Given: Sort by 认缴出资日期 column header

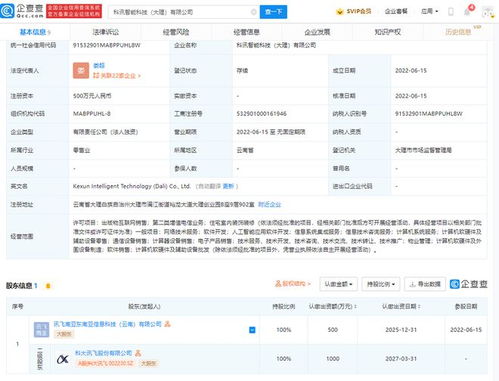Looking at the screenshot, I should click(x=401, y=306).
